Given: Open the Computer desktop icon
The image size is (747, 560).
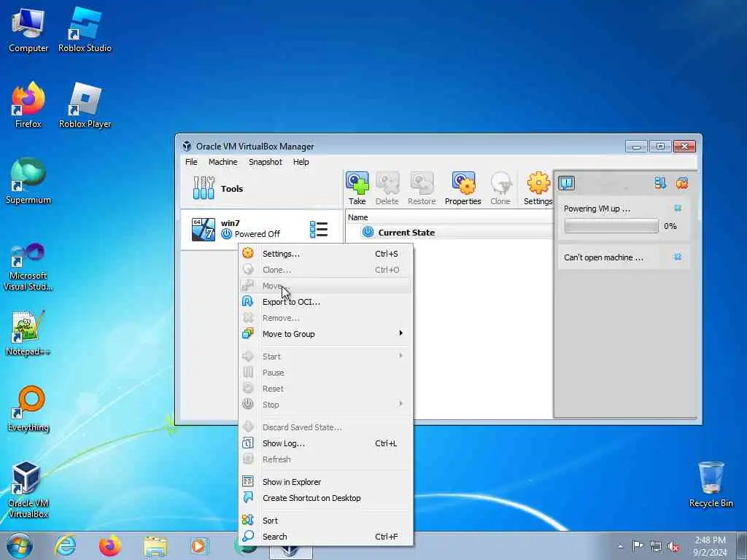Looking at the screenshot, I should point(28,31).
